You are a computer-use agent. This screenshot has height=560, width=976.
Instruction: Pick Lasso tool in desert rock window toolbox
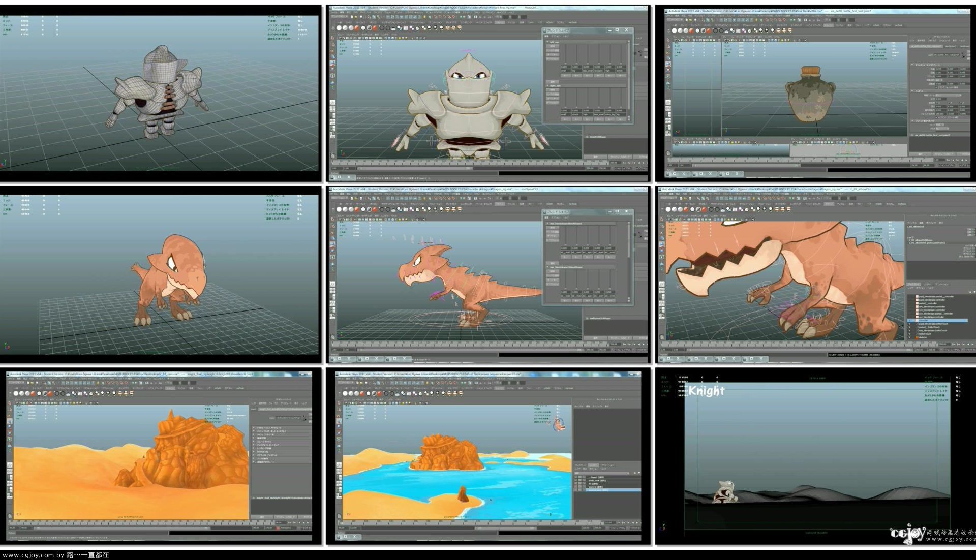[x=10, y=410]
